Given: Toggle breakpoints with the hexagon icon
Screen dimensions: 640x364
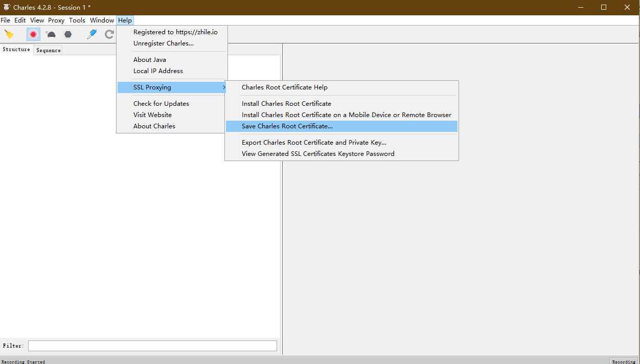Looking at the screenshot, I should pos(68,34).
